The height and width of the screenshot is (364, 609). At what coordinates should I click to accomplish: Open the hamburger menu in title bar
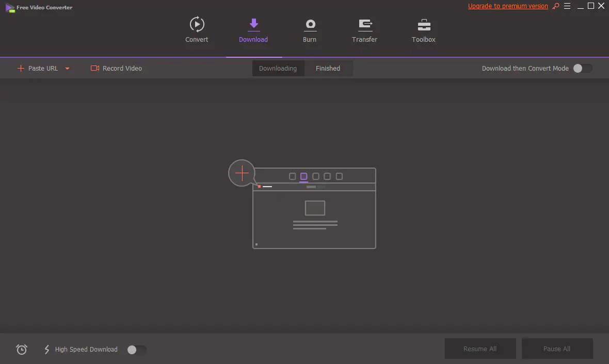[567, 6]
